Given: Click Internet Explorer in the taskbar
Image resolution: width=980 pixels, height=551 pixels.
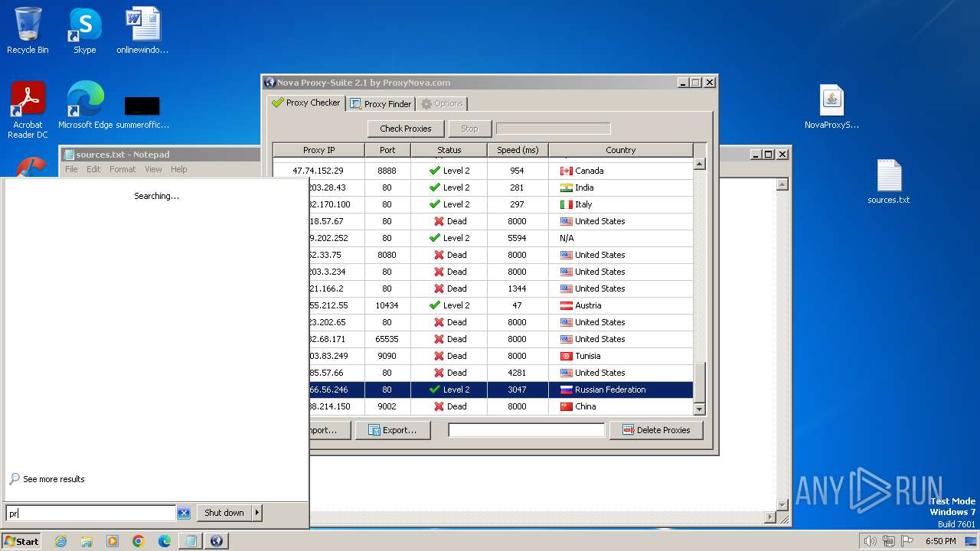Looking at the screenshot, I should 60,541.
